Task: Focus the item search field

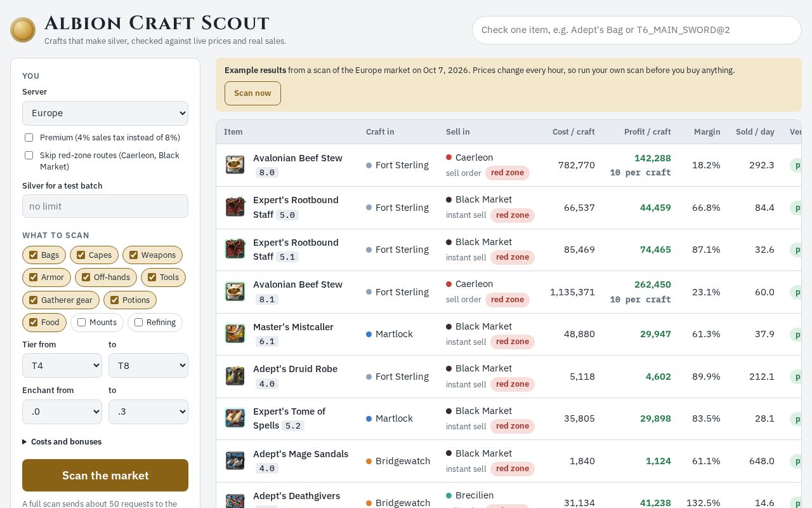Action: coord(637,30)
